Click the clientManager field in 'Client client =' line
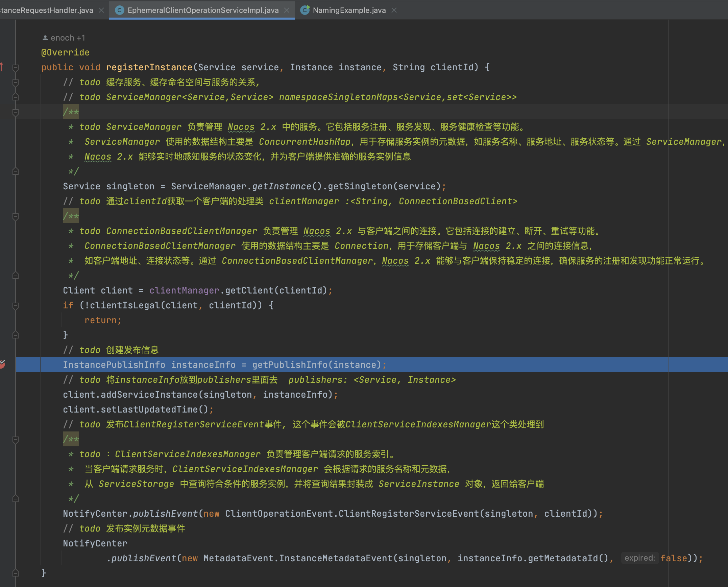Screen dimensions: 728x587 [184, 290]
